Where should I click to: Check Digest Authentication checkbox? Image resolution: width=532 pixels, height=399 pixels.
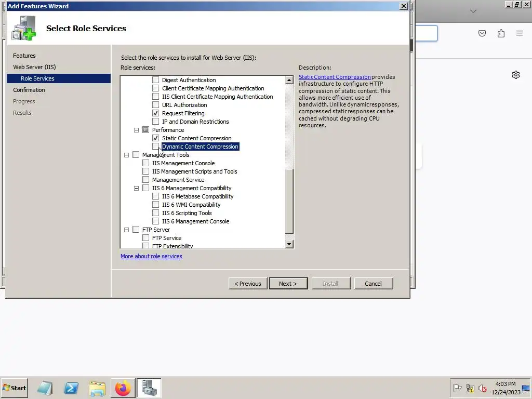tap(155, 79)
